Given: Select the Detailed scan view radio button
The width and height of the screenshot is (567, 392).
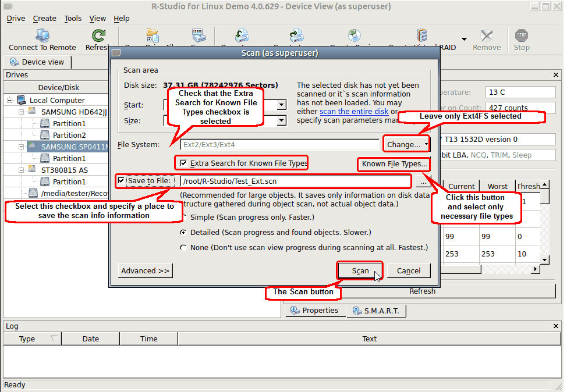Looking at the screenshot, I should click(183, 232).
